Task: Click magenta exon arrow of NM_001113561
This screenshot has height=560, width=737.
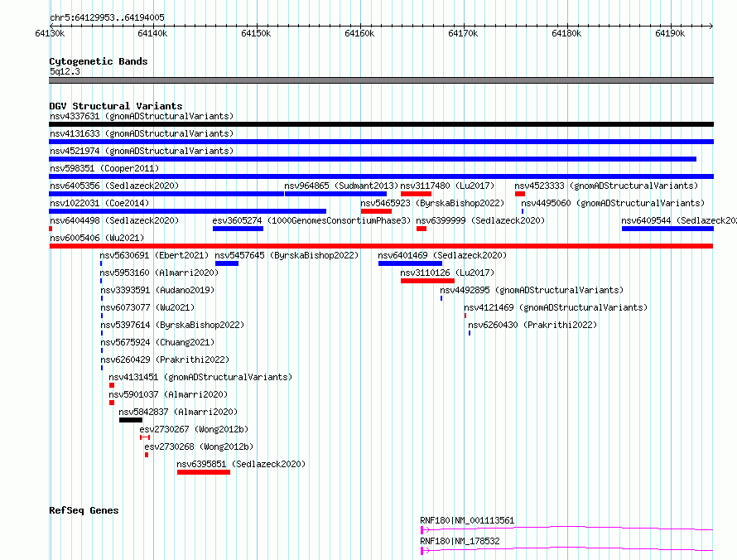Action: coord(425,530)
